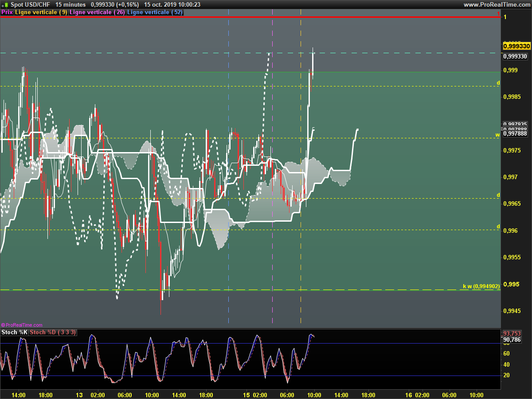
Task: Click the candlestick chart icon beside Spot USD/CHF
Action: pos(5,4)
